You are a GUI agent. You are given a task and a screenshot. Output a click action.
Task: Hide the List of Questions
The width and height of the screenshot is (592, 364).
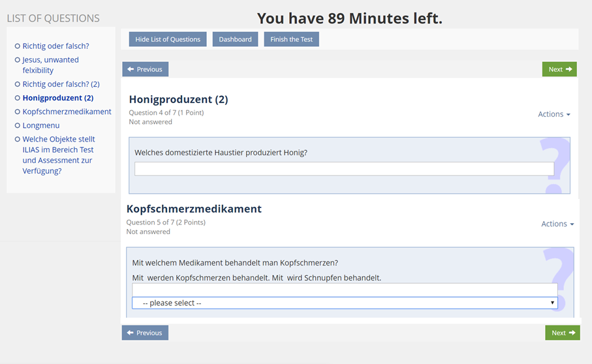point(168,39)
